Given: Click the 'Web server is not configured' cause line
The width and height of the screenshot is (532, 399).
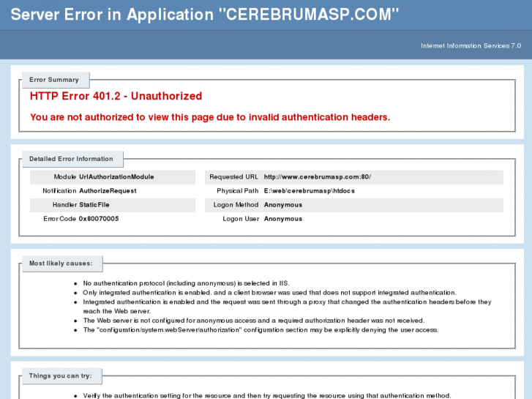Looking at the screenshot, I should pos(254,321).
